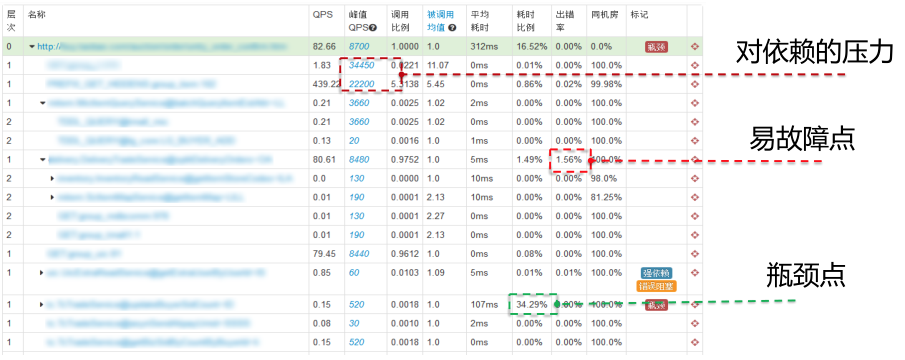The image size is (905, 360).
Task: Click diamond icon in 34.29% bottleneck row
Action: [x=694, y=305]
